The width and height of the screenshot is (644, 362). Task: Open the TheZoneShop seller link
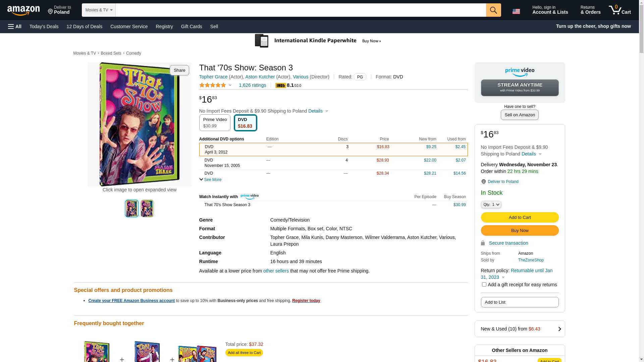click(531, 260)
